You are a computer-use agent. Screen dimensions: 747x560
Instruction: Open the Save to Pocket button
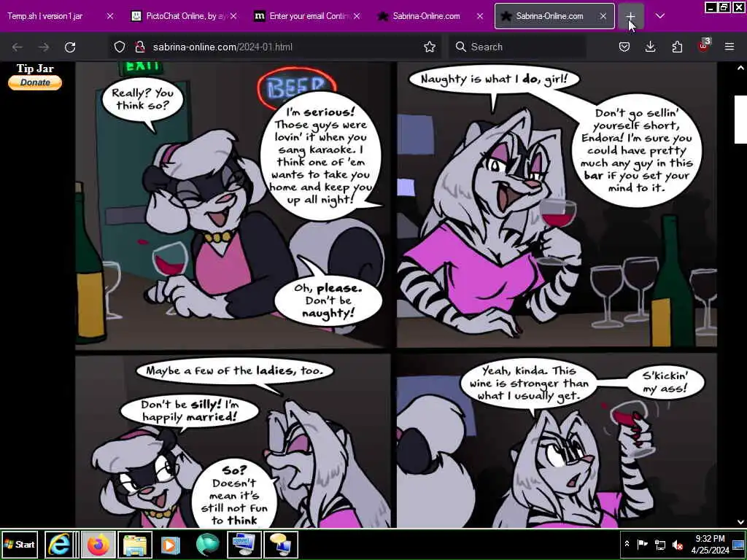point(624,47)
